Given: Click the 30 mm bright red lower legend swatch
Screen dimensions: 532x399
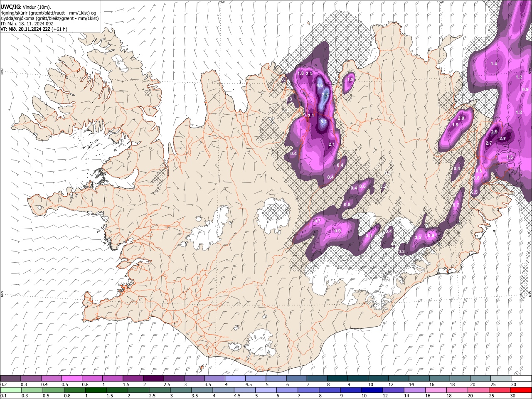Looking at the screenshot, I should [x=521, y=390].
